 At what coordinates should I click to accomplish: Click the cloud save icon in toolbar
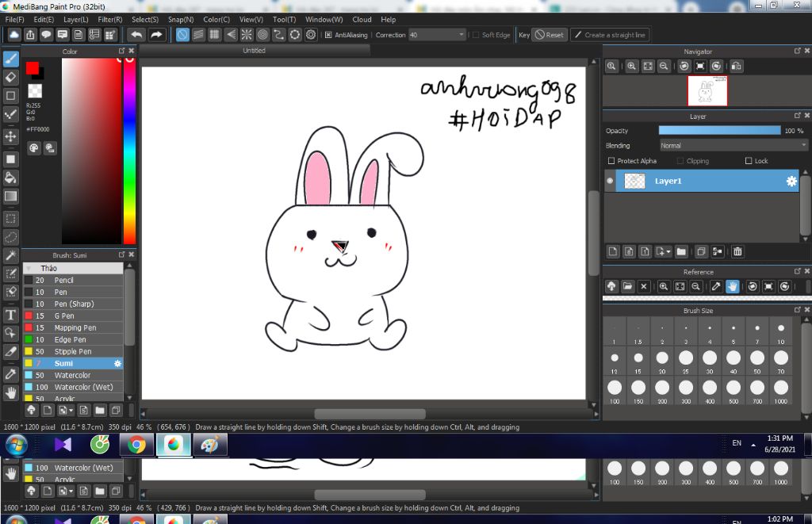click(14, 35)
